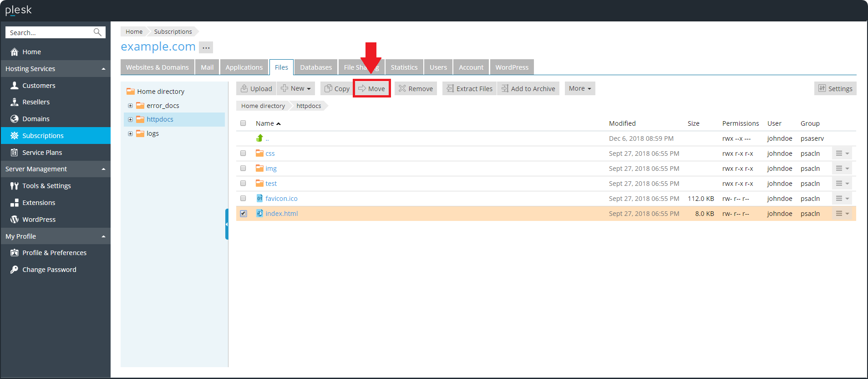The width and height of the screenshot is (868, 379).
Task: Uncheck the index.html checkbox
Action: (244, 214)
